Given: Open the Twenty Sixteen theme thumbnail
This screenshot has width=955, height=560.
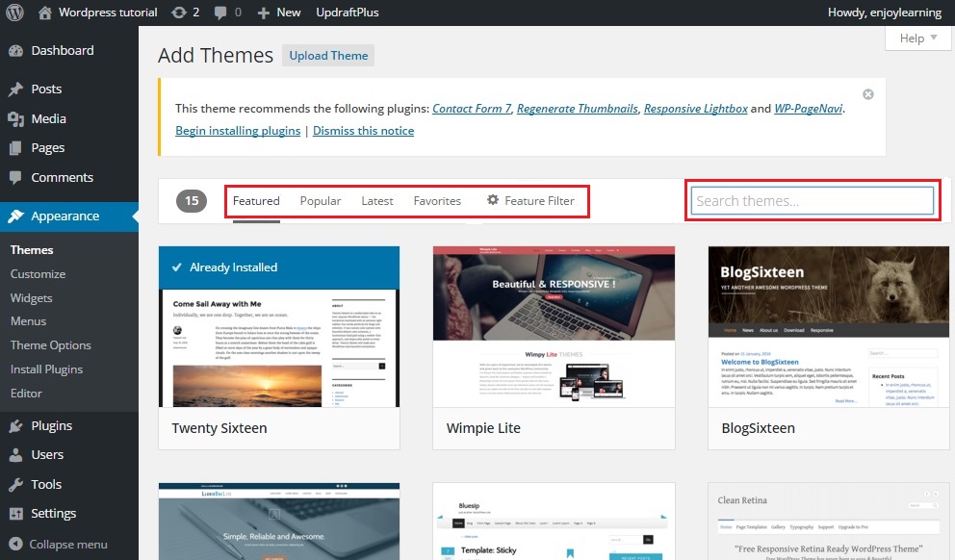Looking at the screenshot, I should (x=279, y=327).
